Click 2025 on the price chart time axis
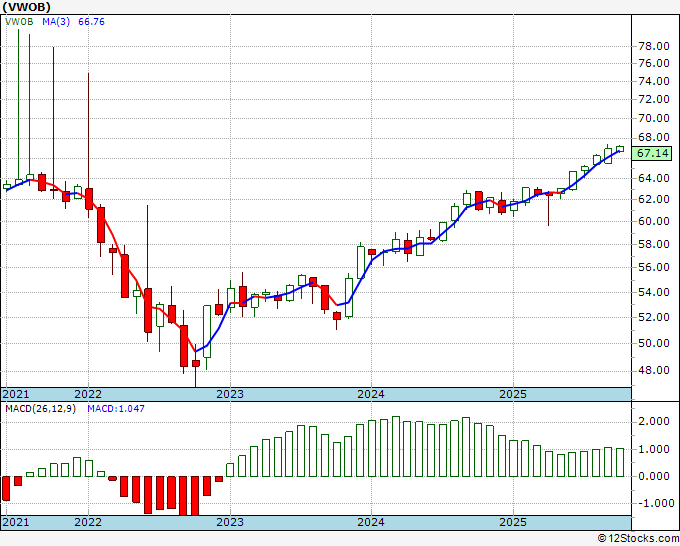This screenshot has height=546, width=680. tap(513, 394)
